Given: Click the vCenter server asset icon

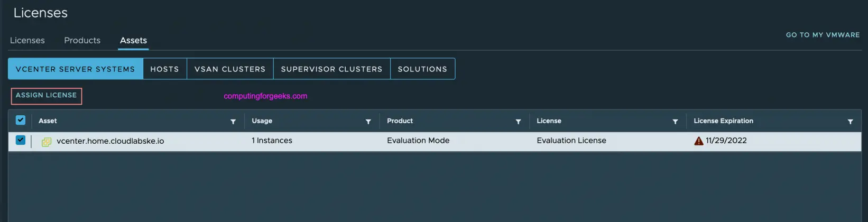Looking at the screenshot, I should [x=47, y=142].
